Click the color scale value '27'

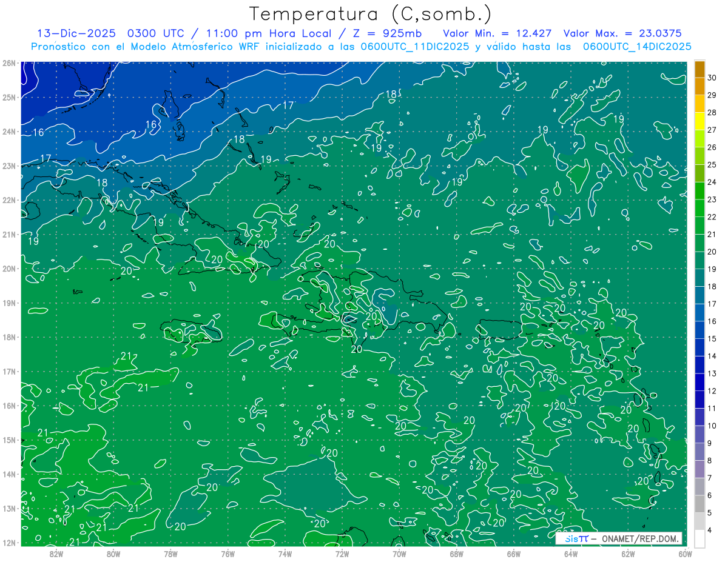[x=712, y=130]
